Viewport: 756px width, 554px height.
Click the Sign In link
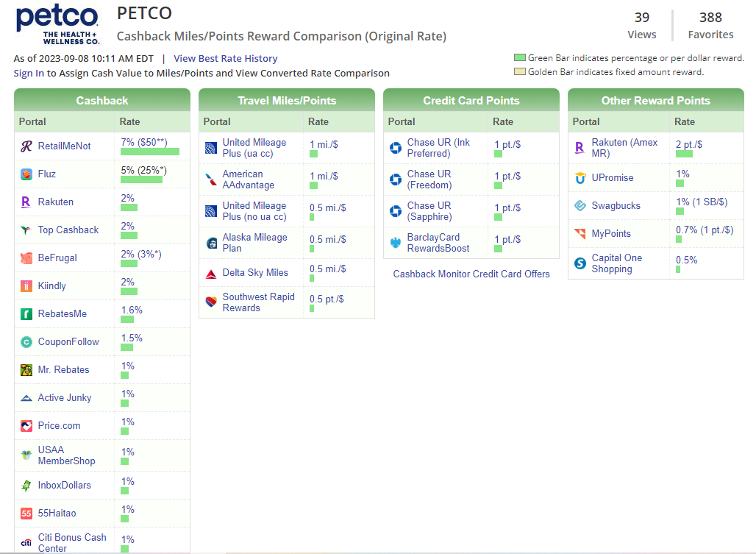pyautogui.click(x=29, y=74)
